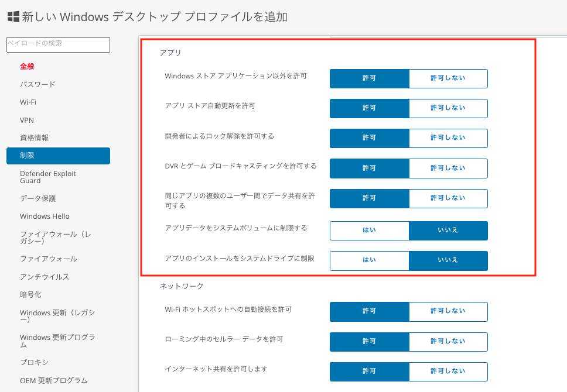Choose はい for アプリデータをシステムボリュームに制限
Image resolution: width=567 pixels, height=392 pixels.
point(369,231)
